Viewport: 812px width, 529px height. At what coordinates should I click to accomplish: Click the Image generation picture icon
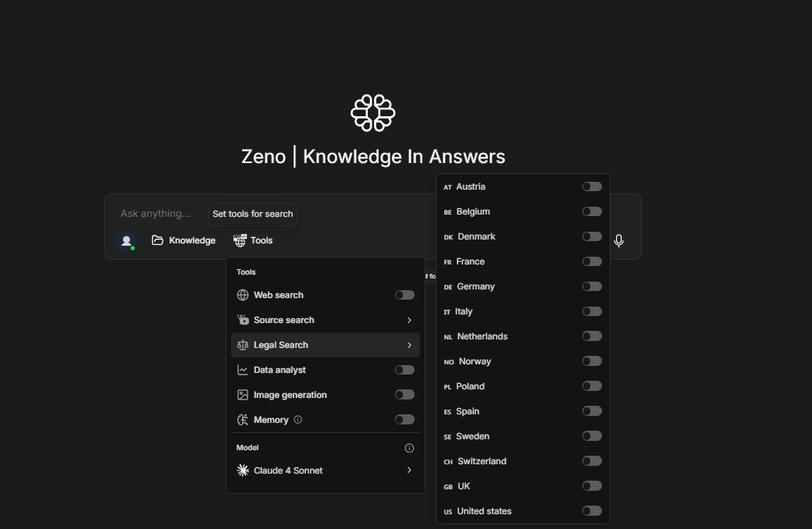tap(242, 395)
